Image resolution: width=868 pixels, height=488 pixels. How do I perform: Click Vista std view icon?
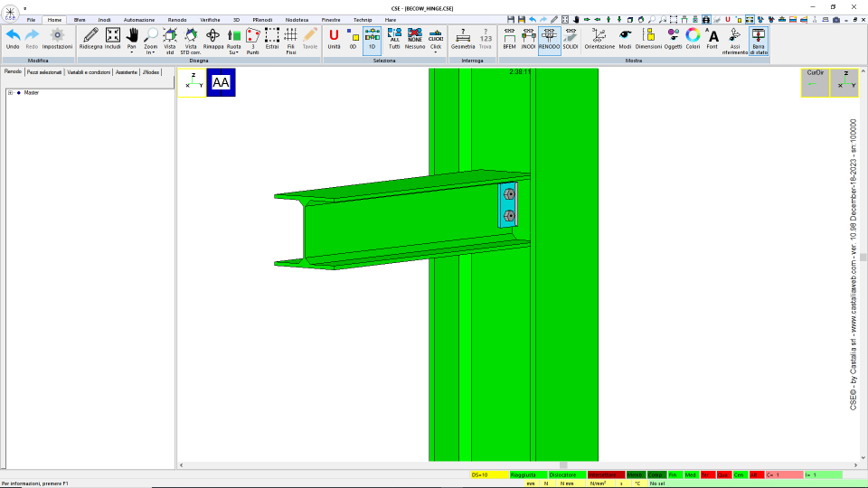tap(170, 40)
